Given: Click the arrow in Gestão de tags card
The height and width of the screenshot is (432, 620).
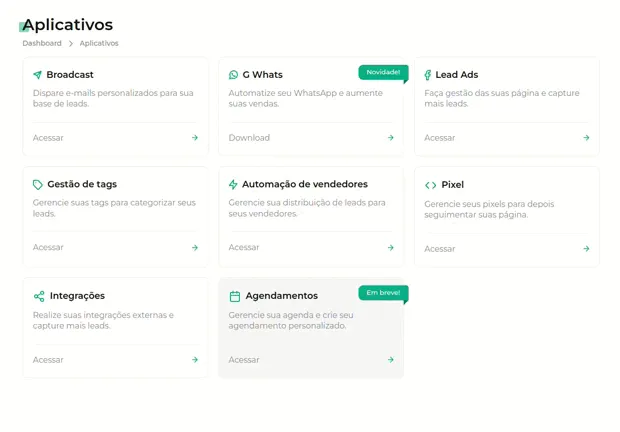Looking at the screenshot, I should [195, 247].
